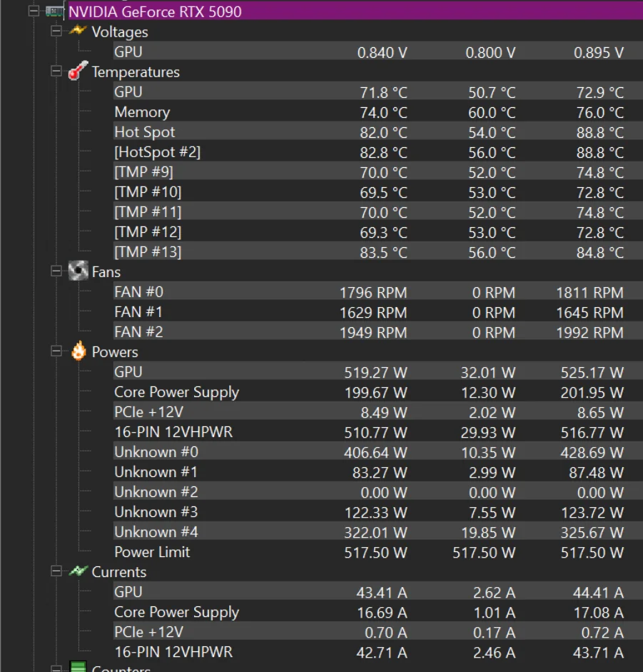Select the NVIDIA GeForce RTX 5090 header row

[x=355, y=11]
